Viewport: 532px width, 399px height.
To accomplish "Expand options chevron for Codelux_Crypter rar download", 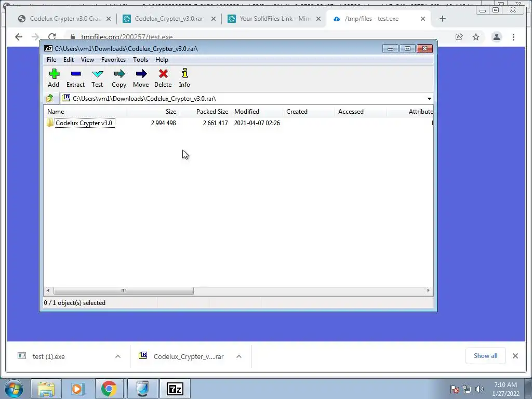I will 239,356.
